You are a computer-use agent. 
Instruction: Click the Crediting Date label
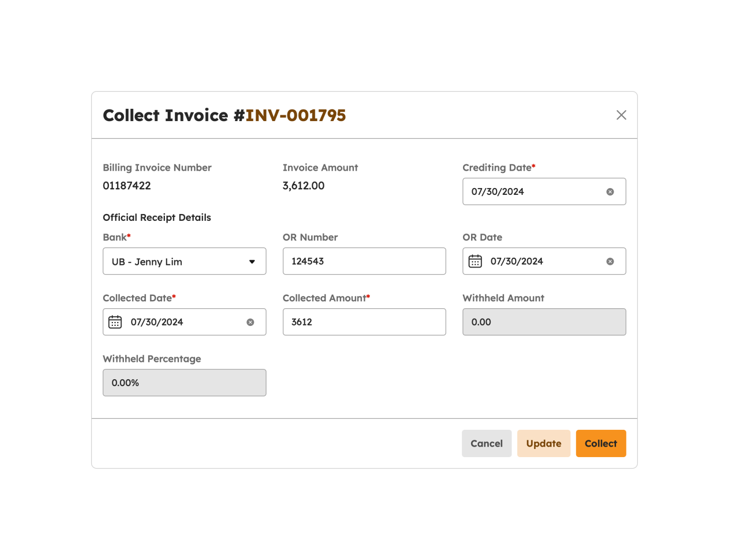(499, 168)
